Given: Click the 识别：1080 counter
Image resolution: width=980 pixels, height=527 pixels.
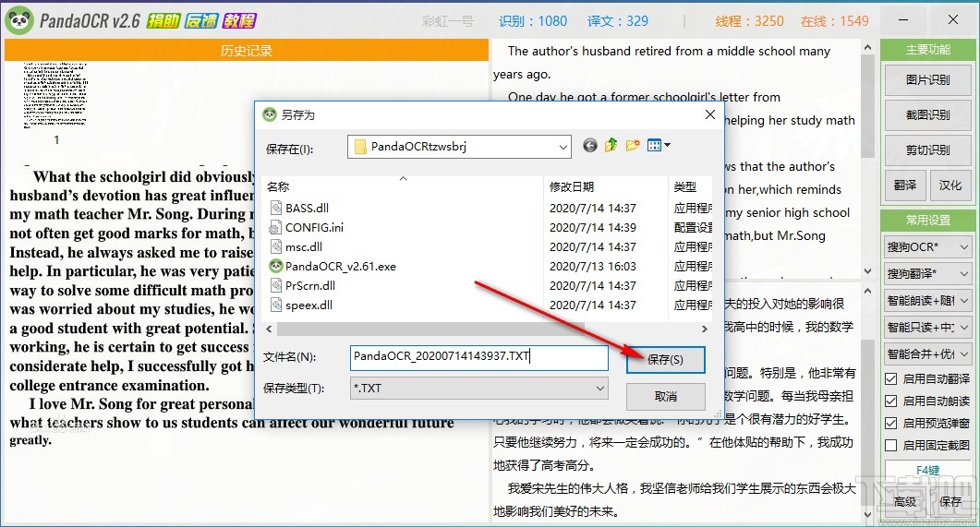Looking at the screenshot, I should [x=533, y=21].
